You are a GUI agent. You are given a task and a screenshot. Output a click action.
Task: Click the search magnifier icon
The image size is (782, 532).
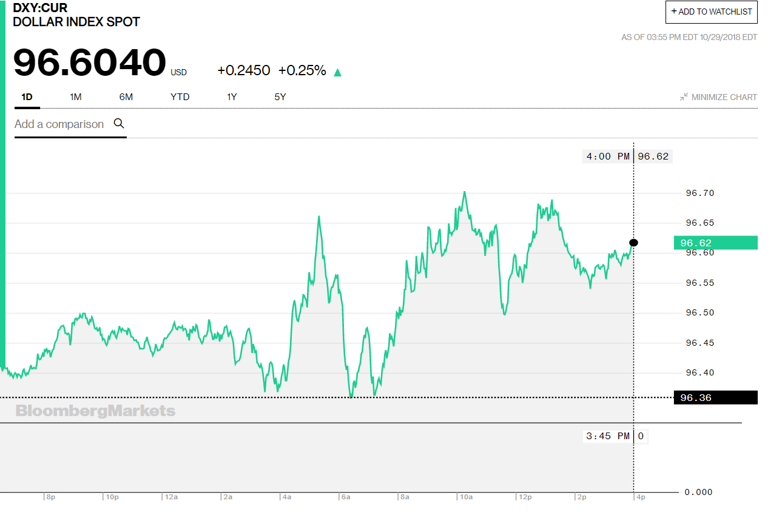(x=119, y=123)
